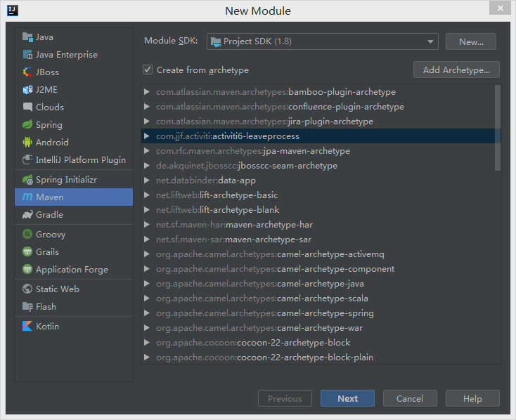Click the Spring Initializr icon
This screenshot has width=516, height=420.
(x=27, y=180)
